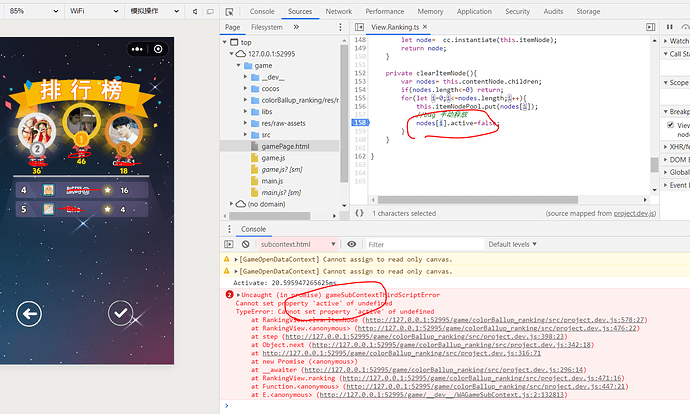The image size is (690, 414).
Task: Expand the libs folder
Action: pyautogui.click(x=246, y=112)
